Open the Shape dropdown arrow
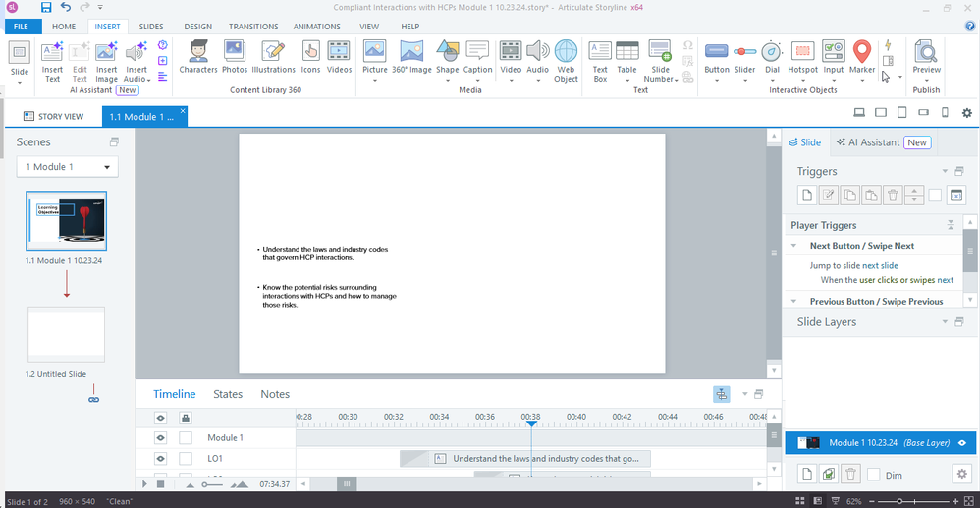Image resolution: width=980 pixels, height=508 pixels. coord(448,80)
